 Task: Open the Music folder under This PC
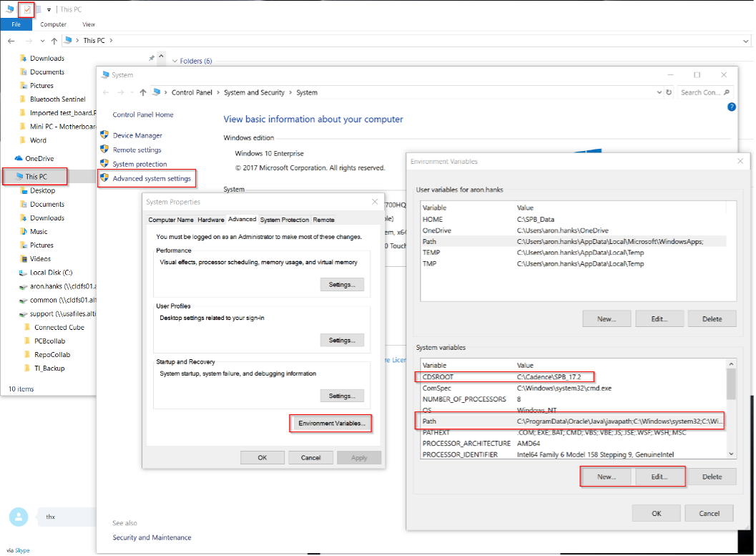pyautogui.click(x=39, y=231)
